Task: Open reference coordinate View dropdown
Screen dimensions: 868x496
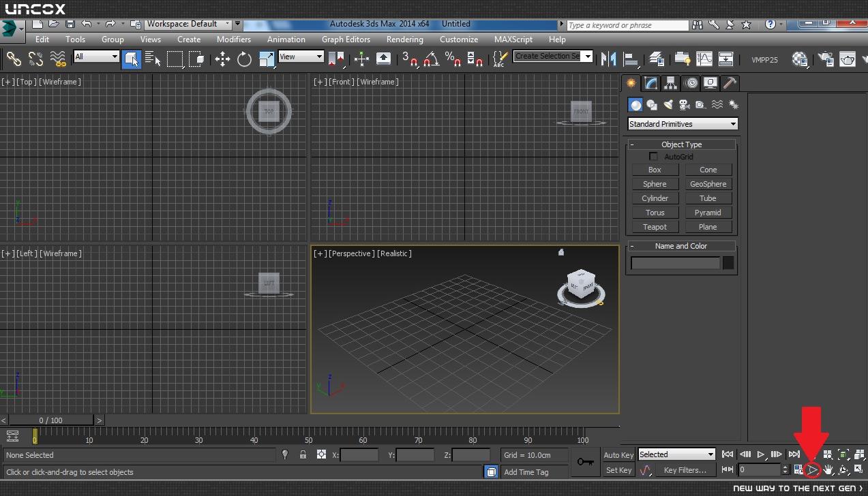Action: point(300,57)
